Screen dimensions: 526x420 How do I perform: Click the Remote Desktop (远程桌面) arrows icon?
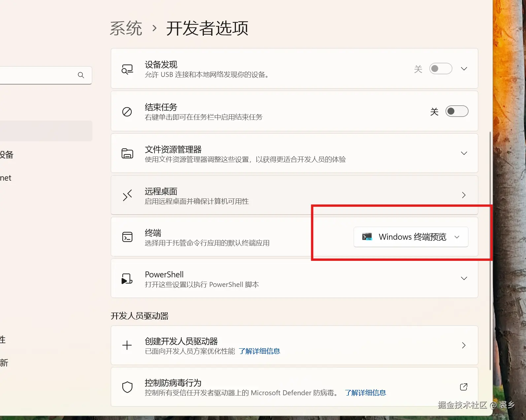point(127,195)
